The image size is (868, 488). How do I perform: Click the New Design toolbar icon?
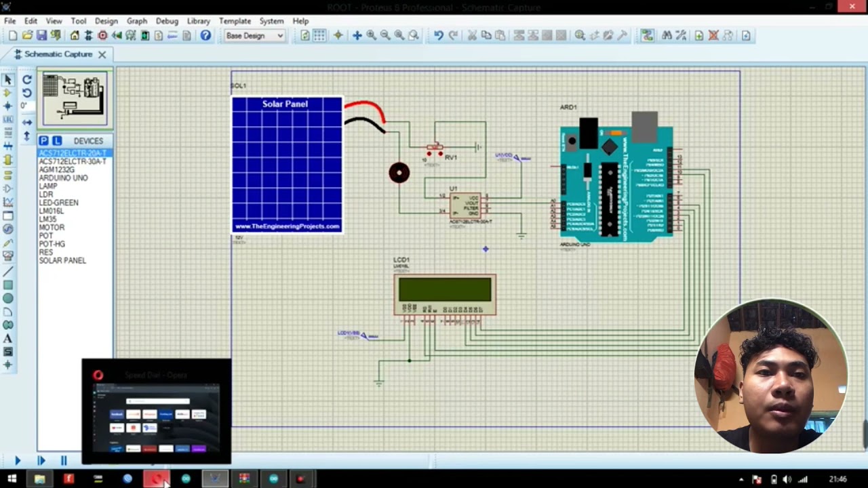pos(13,35)
